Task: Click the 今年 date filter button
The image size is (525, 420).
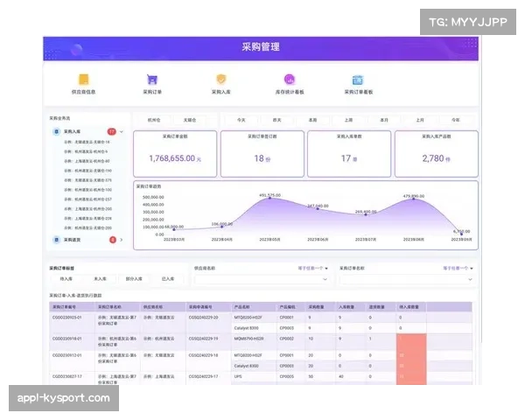Action: click(455, 119)
